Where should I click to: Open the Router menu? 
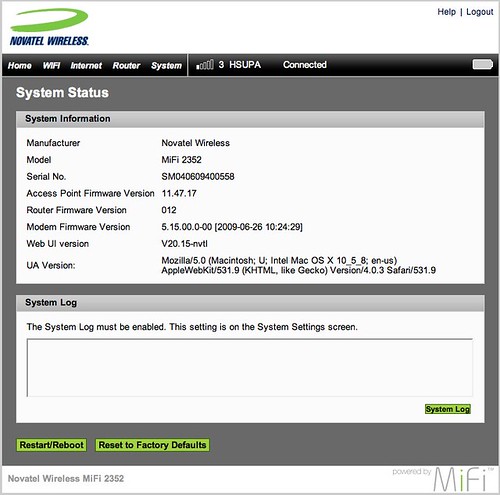click(x=126, y=65)
